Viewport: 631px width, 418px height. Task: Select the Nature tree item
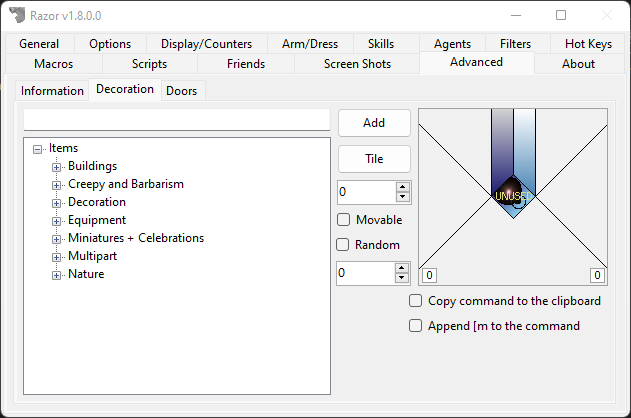pyautogui.click(x=86, y=274)
